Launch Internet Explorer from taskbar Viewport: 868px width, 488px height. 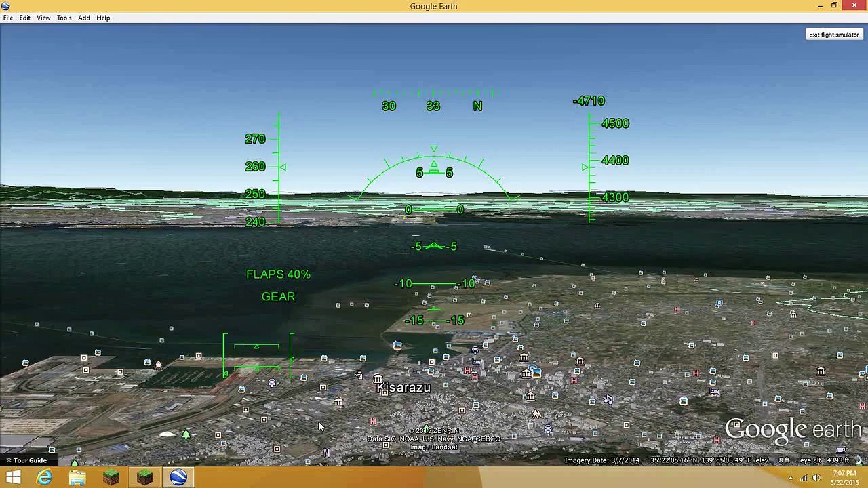[x=44, y=478]
